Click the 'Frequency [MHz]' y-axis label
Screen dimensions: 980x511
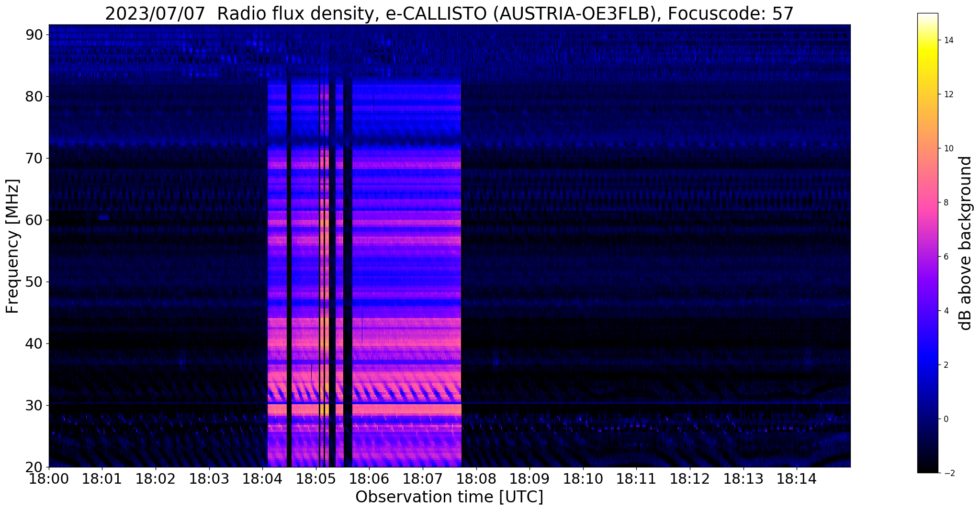(12, 246)
